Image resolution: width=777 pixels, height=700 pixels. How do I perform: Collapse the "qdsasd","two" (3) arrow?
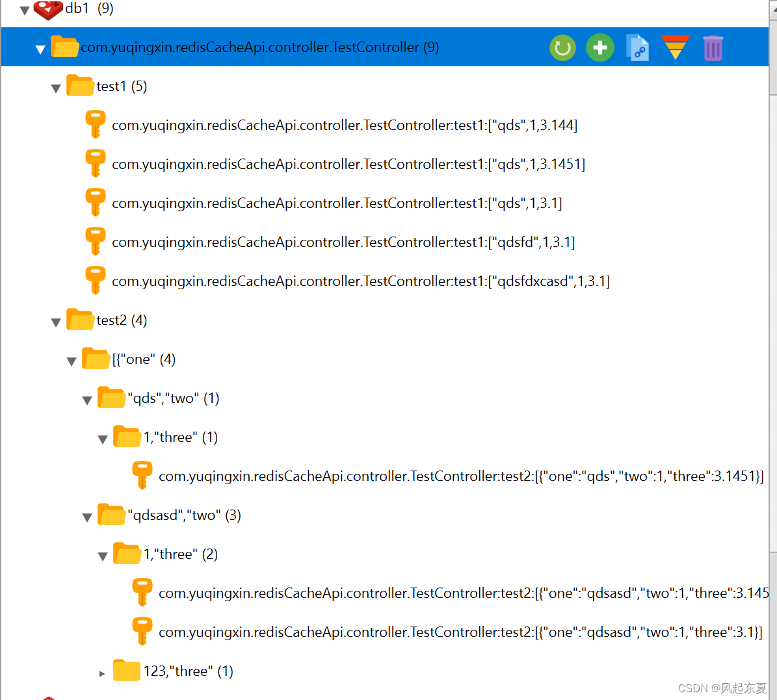(87, 517)
